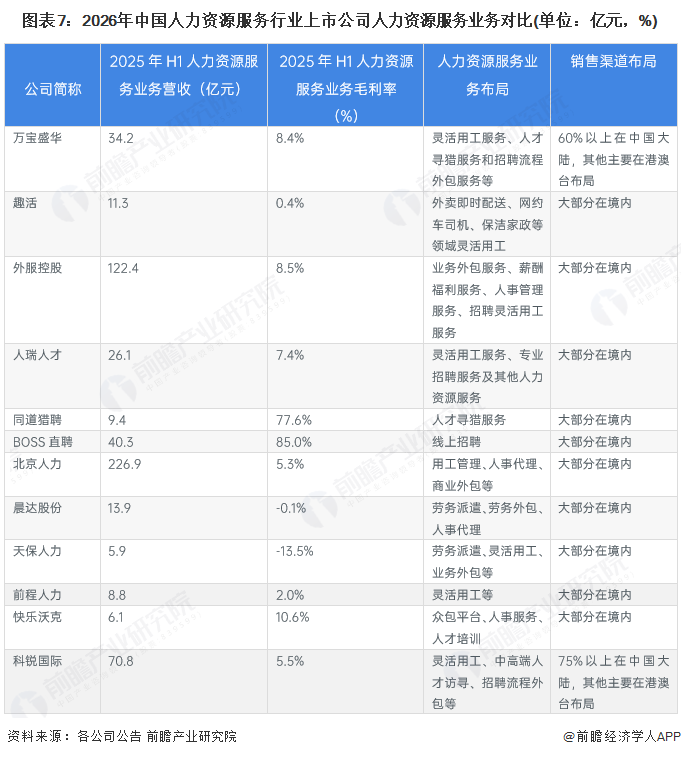Image resolution: width=681 pixels, height=757 pixels.
Task: Click the company name 趣活
Action: point(25,203)
